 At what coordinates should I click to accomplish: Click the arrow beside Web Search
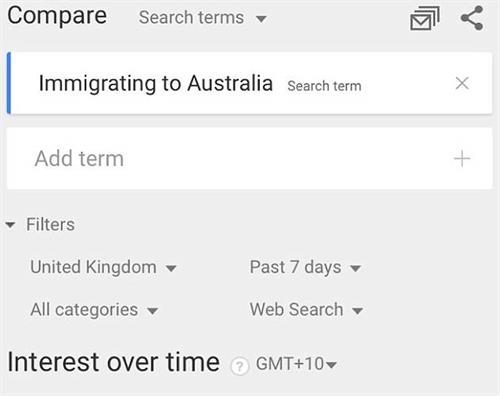point(357,311)
